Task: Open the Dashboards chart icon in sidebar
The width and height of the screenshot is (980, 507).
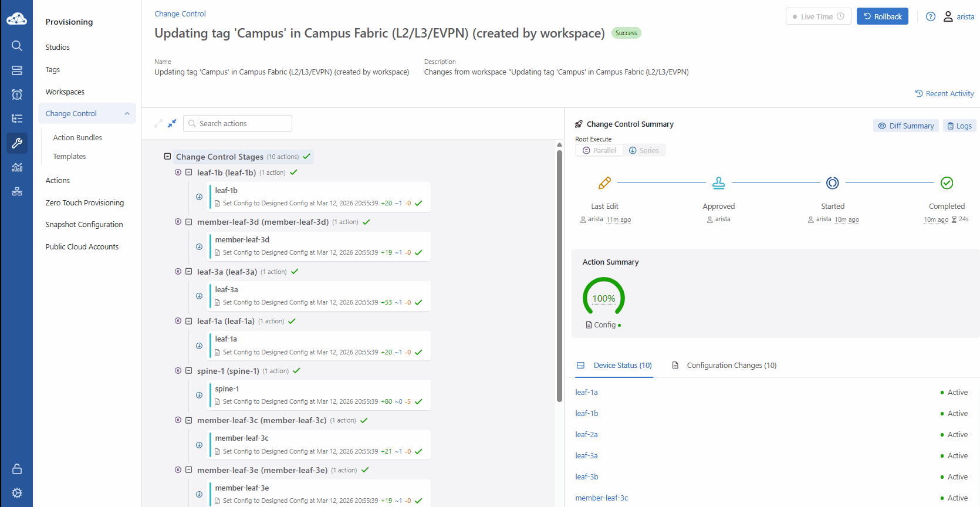Action: pyautogui.click(x=17, y=167)
